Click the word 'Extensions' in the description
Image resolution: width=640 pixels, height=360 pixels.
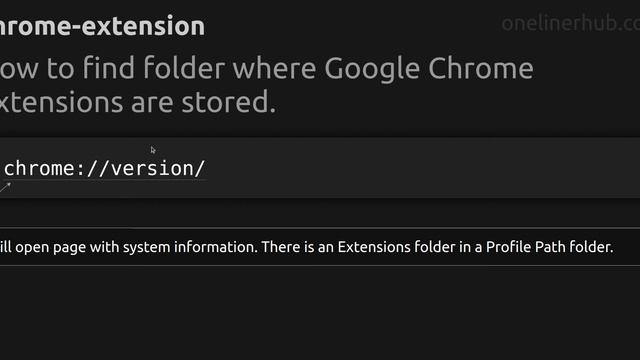pos(374,247)
